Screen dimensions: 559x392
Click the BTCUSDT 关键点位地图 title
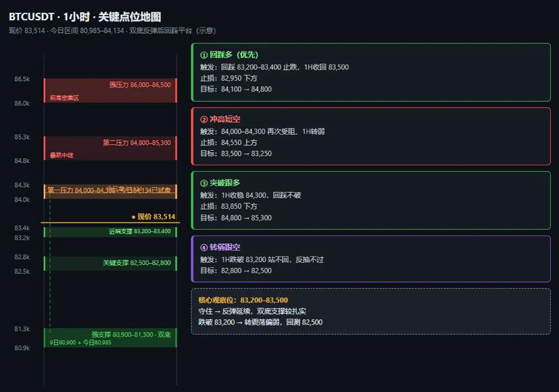[85, 17]
